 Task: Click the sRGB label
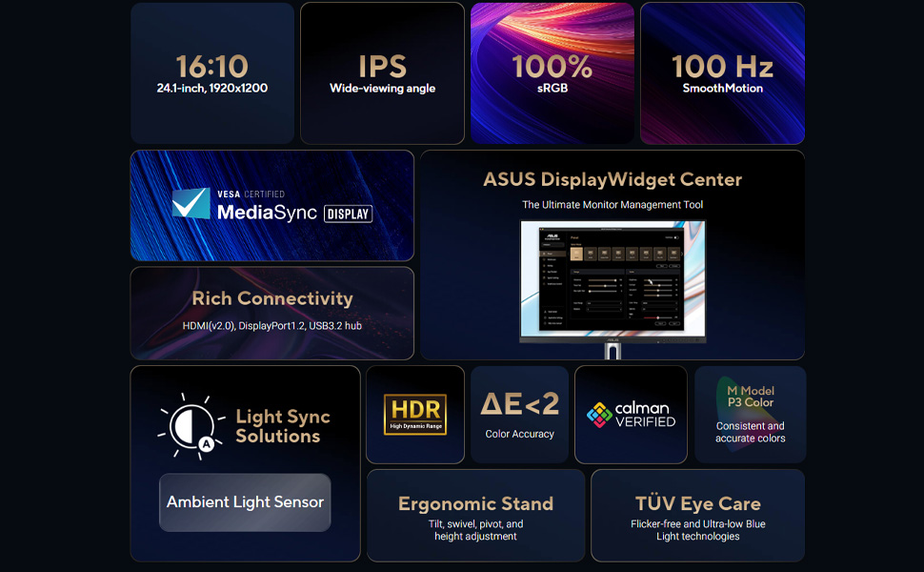[552, 88]
